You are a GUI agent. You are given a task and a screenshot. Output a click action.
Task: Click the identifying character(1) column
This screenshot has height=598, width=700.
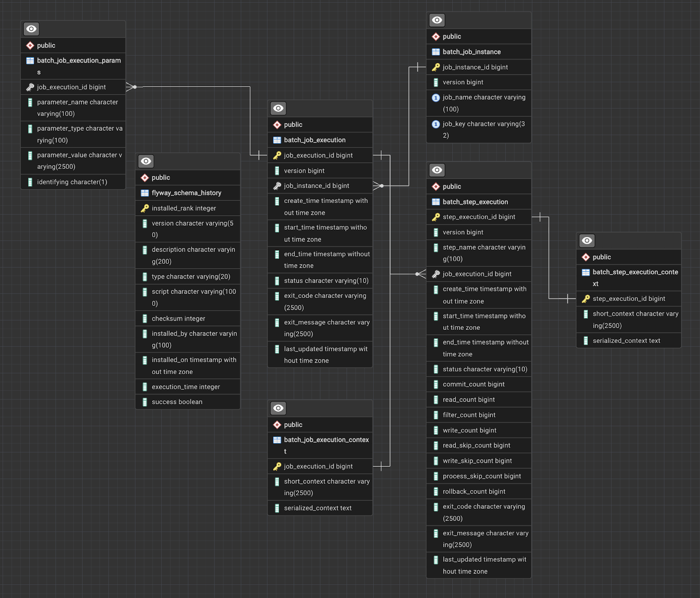72,182
